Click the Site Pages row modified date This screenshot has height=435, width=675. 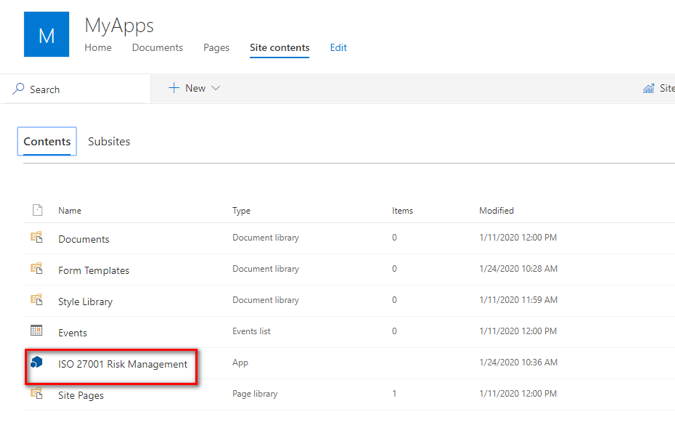coord(518,393)
